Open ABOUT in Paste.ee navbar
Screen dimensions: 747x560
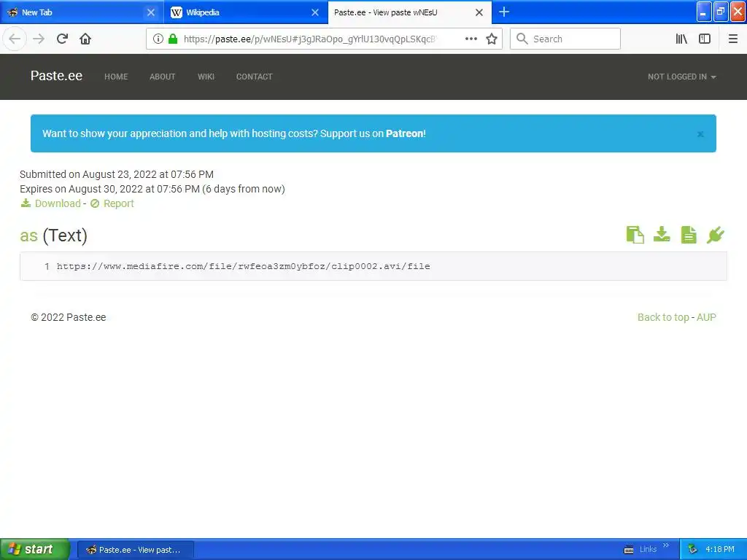point(163,77)
